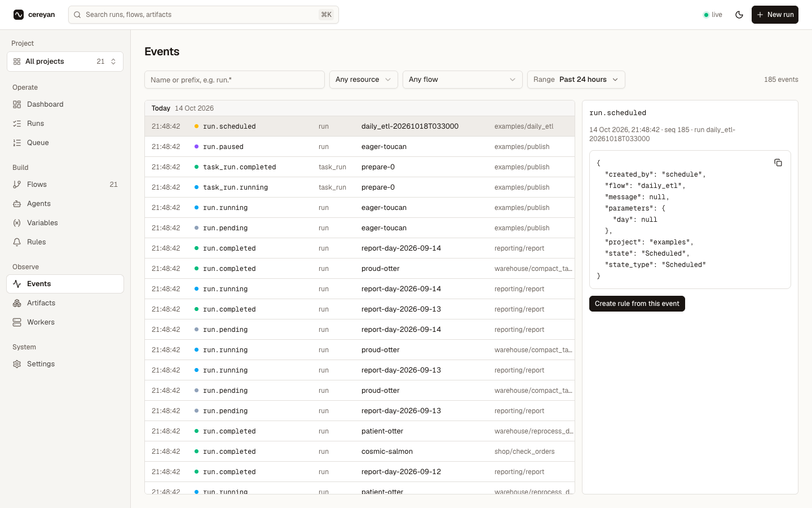
Task: Open Dashboard page from sidebar
Action: pos(65,104)
